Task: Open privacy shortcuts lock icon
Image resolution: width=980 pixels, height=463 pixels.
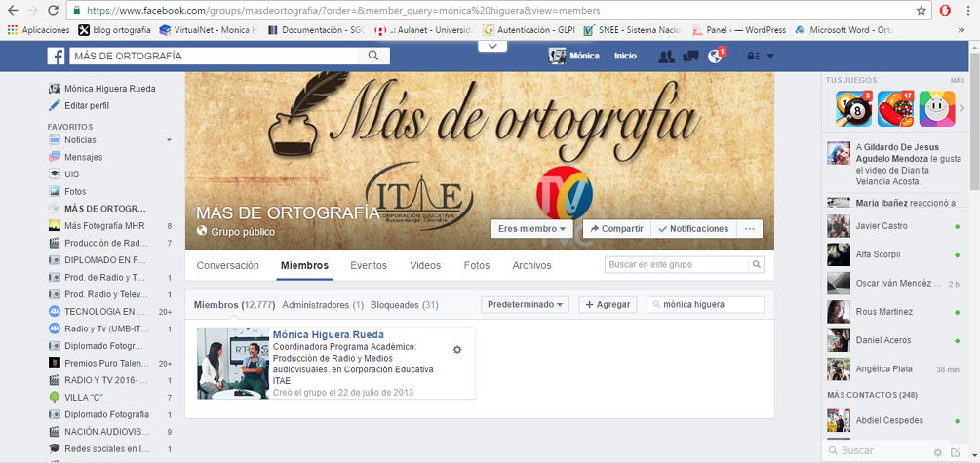Action: (753, 57)
